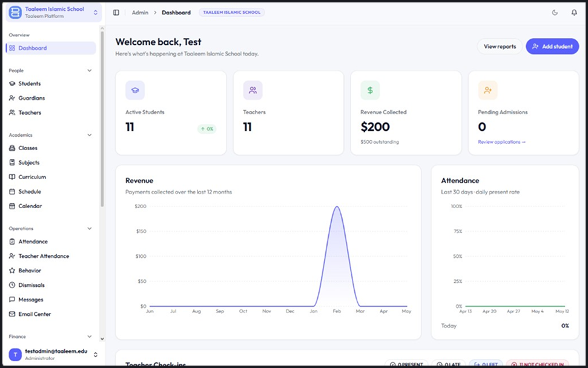The height and width of the screenshot is (368, 588).
Task: Collapse the Academics section chevron
Action: [x=90, y=135]
